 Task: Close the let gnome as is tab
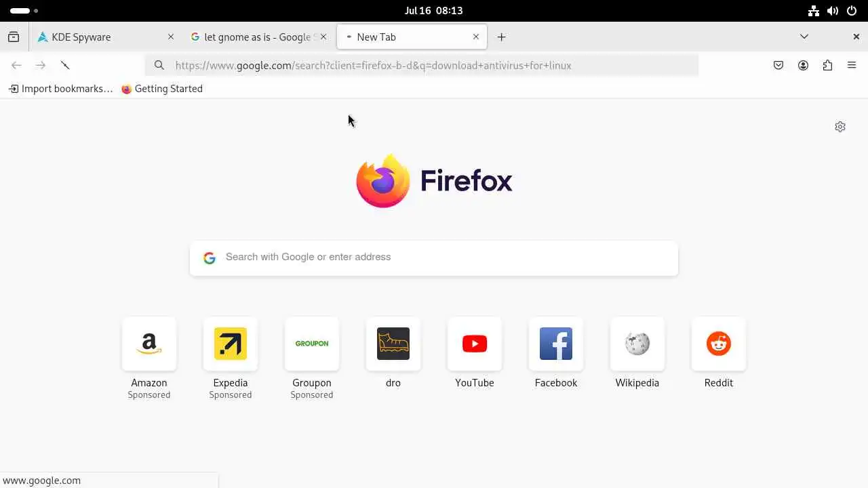pos(323,37)
